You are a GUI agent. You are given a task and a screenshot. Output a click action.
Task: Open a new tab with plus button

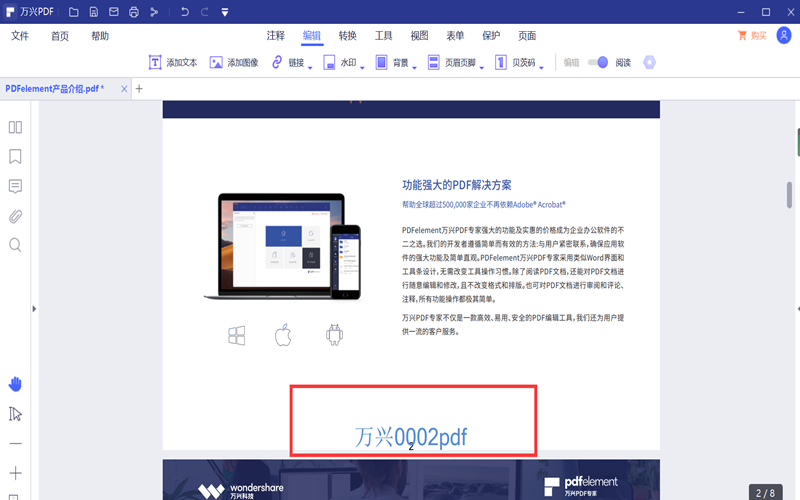coord(139,88)
